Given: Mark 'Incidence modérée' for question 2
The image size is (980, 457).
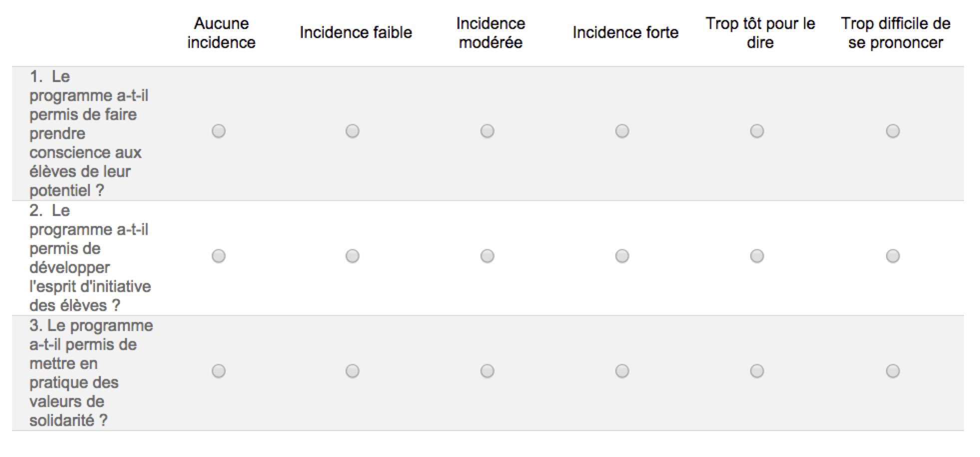Looking at the screenshot, I should tap(488, 256).
